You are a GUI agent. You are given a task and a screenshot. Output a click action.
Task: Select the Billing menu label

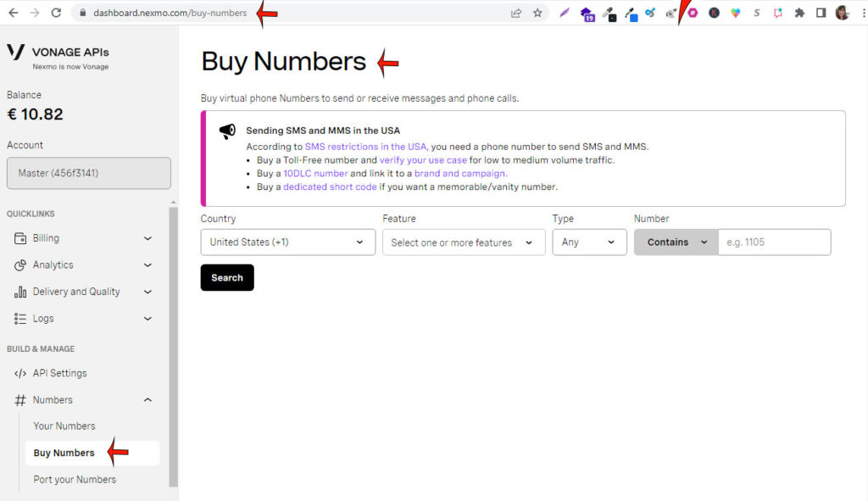[x=46, y=238]
